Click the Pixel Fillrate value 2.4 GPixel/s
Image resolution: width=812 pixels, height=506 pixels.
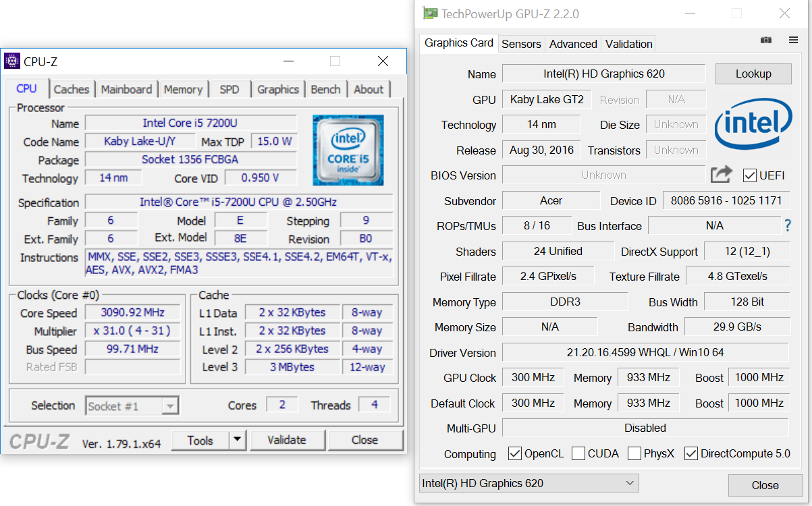tap(548, 276)
